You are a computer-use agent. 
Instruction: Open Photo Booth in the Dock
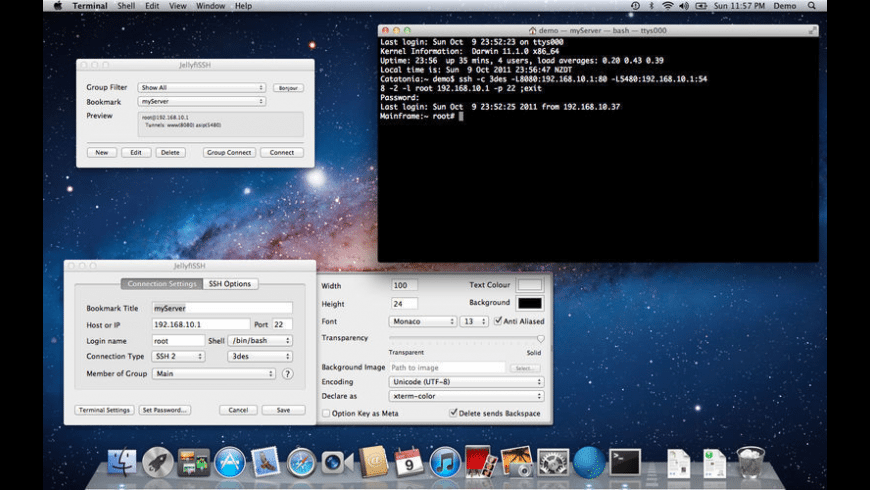coord(480,462)
